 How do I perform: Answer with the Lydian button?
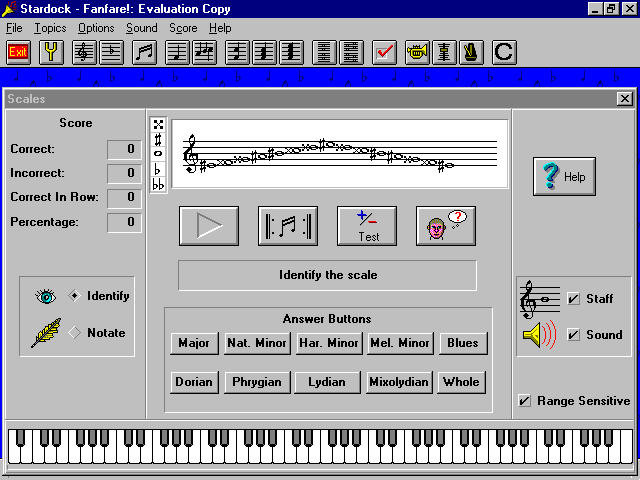pos(327,382)
